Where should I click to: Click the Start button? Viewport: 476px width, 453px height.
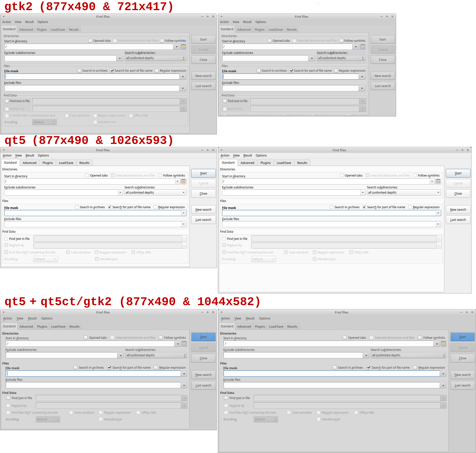(x=203, y=39)
